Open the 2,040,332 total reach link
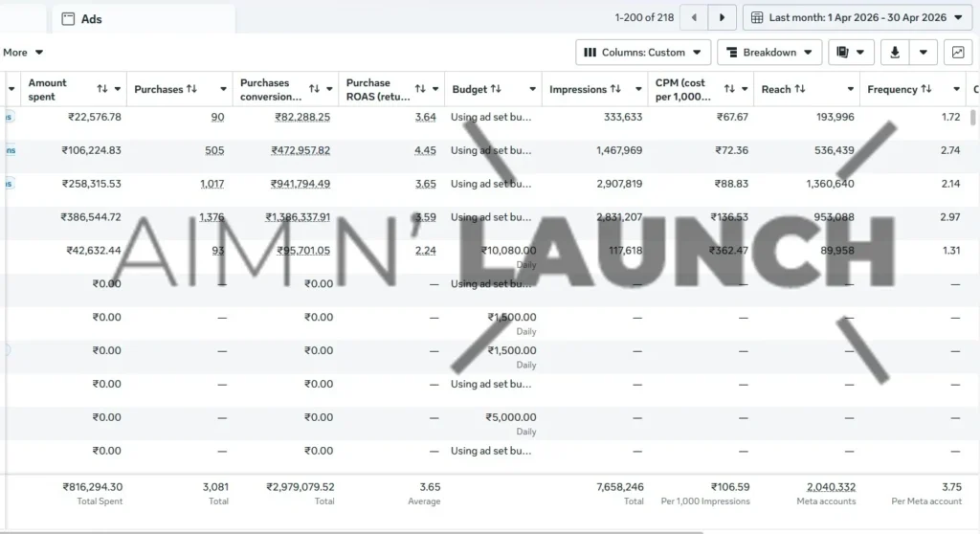The image size is (980, 534). pyautogui.click(x=831, y=486)
